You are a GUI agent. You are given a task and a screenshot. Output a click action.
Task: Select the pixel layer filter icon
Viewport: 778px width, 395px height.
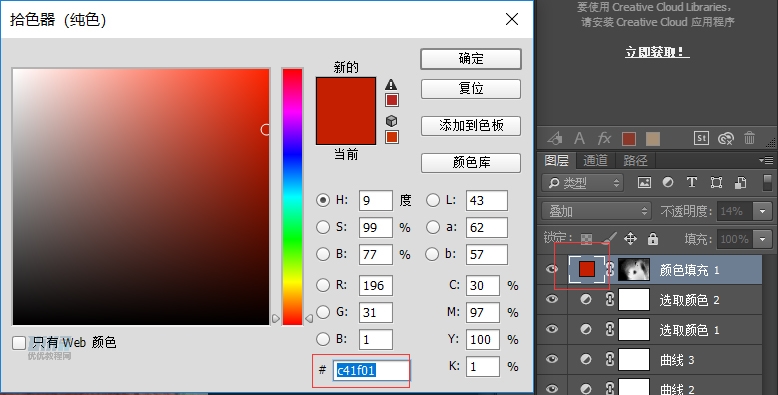644,182
